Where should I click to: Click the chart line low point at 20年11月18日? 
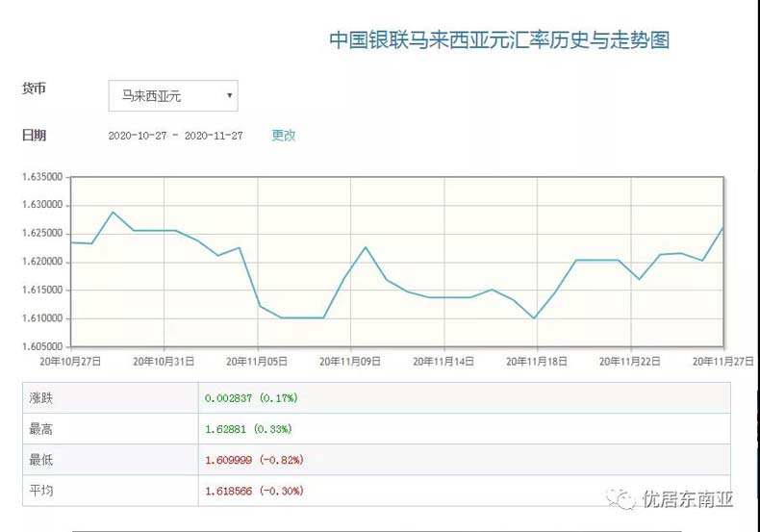[534, 317]
